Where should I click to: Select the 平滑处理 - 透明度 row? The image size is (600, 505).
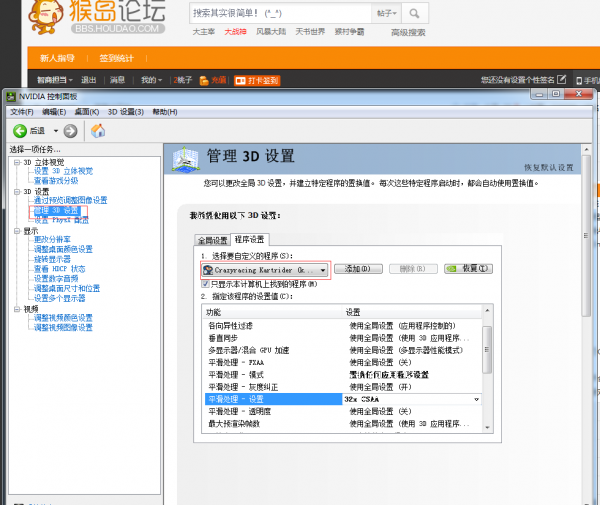(x=343, y=412)
